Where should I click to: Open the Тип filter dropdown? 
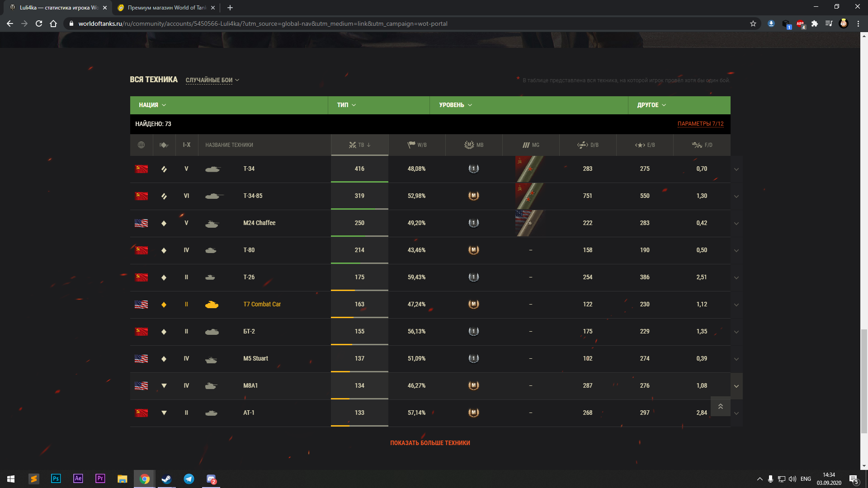tap(346, 105)
